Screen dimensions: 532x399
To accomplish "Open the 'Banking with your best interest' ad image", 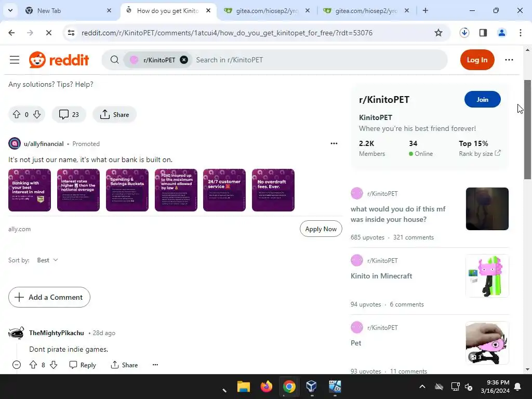I will pyautogui.click(x=30, y=190).
